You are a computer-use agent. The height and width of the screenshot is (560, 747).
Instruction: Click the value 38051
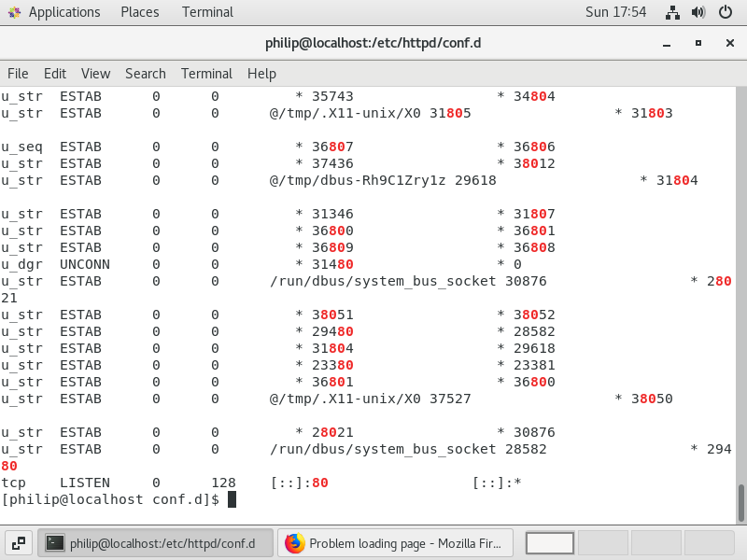pos(332,315)
